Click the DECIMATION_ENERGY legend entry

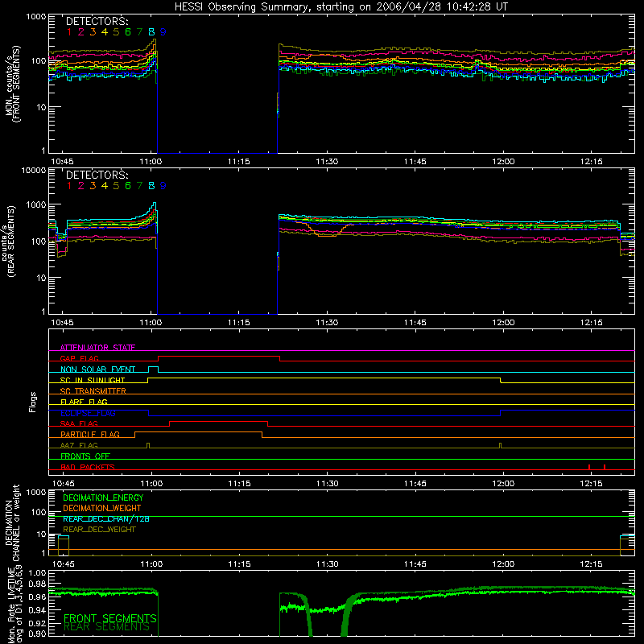(x=103, y=497)
